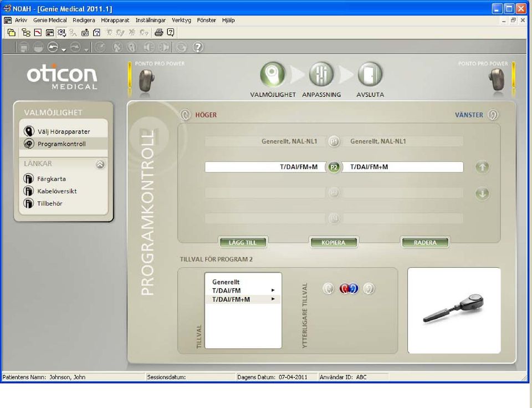Click the Kabelöversikt link icon
532x408 pixels.
click(x=28, y=191)
